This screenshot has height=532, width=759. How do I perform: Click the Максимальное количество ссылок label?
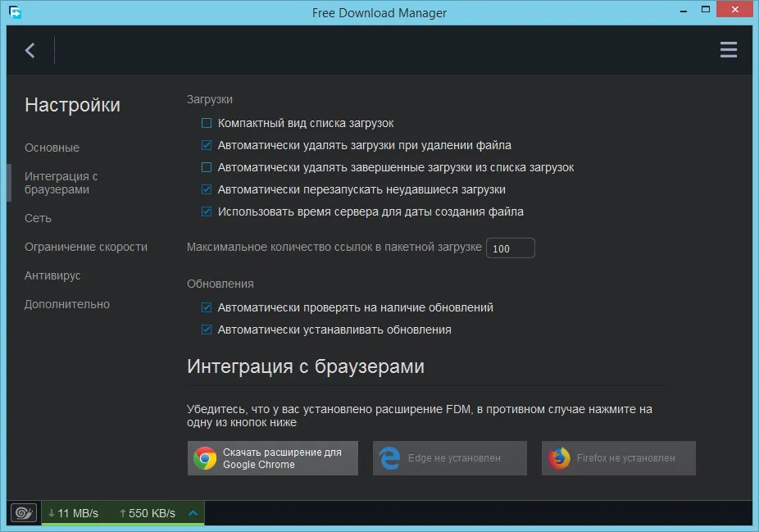pyautogui.click(x=334, y=247)
